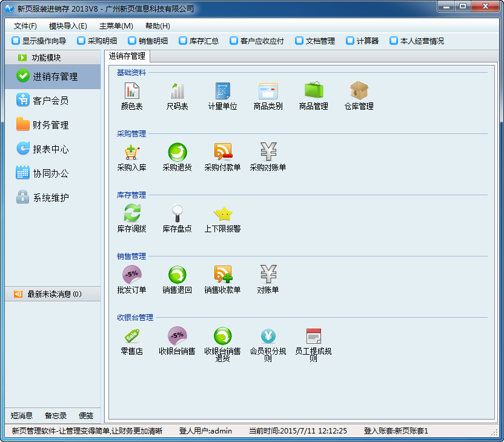Open 库存盘点 magnifier icon

pos(177,213)
